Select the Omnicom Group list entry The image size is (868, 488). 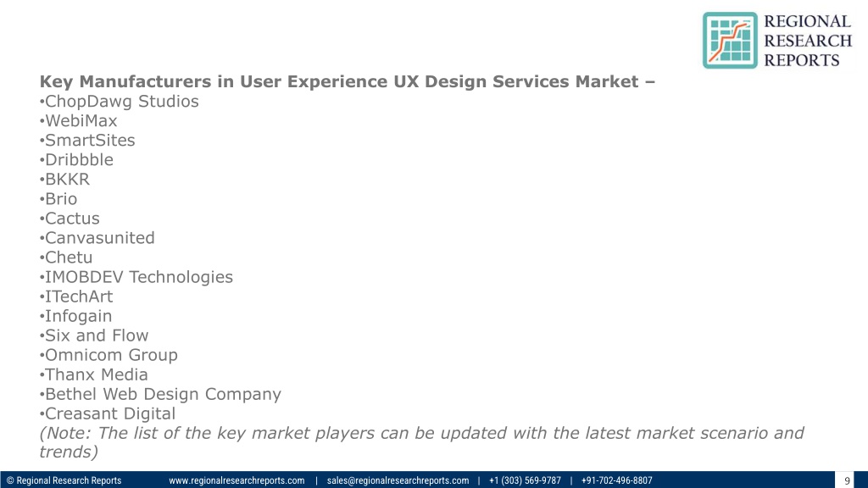(108, 355)
